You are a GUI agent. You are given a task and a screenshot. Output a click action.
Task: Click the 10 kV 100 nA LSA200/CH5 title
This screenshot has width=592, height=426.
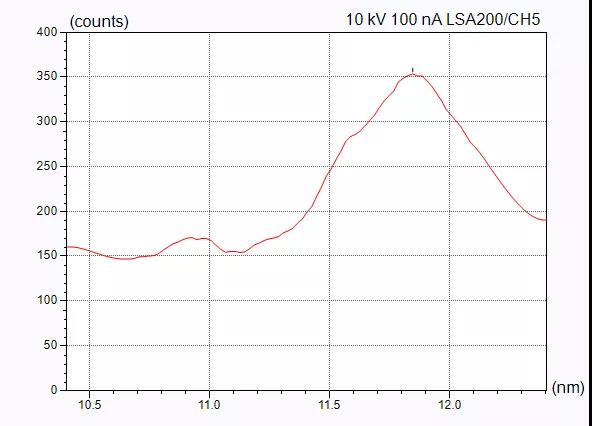click(x=443, y=20)
